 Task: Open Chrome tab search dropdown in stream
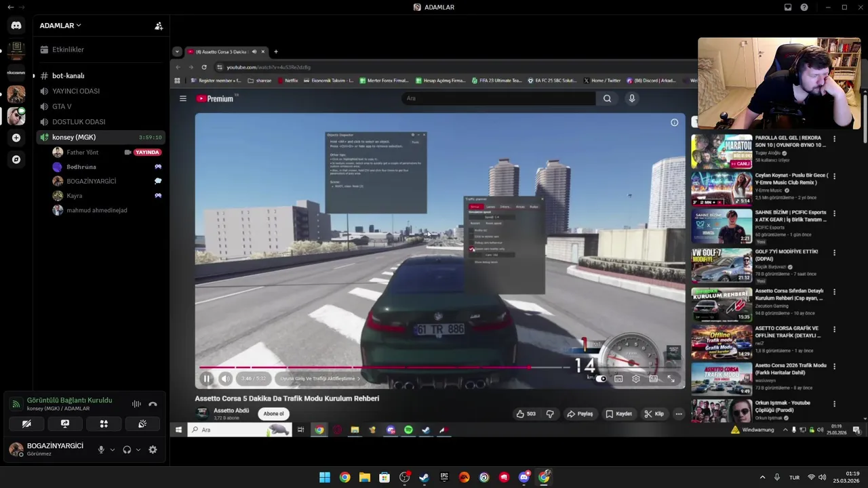coord(177,52)
